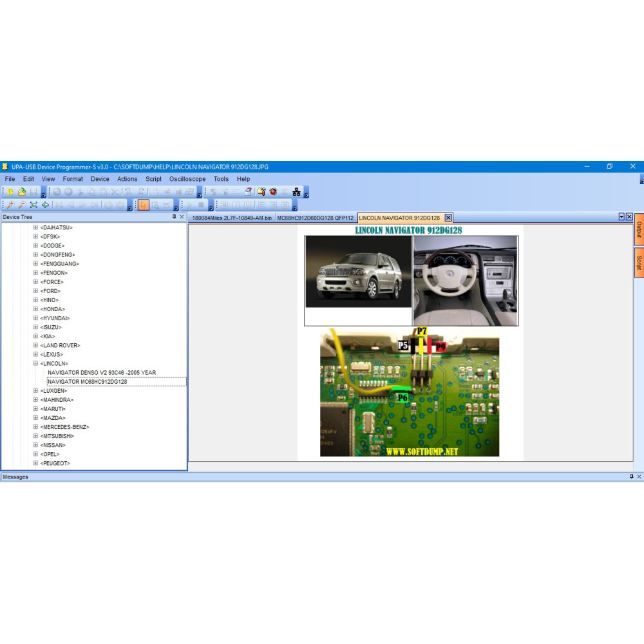
Task: Click the Italic I formatting icon
Action: [x=236, y=205]
